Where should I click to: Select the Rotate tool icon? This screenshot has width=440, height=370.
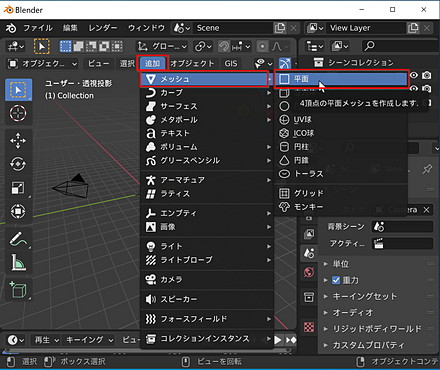click(x=18, y=164)
